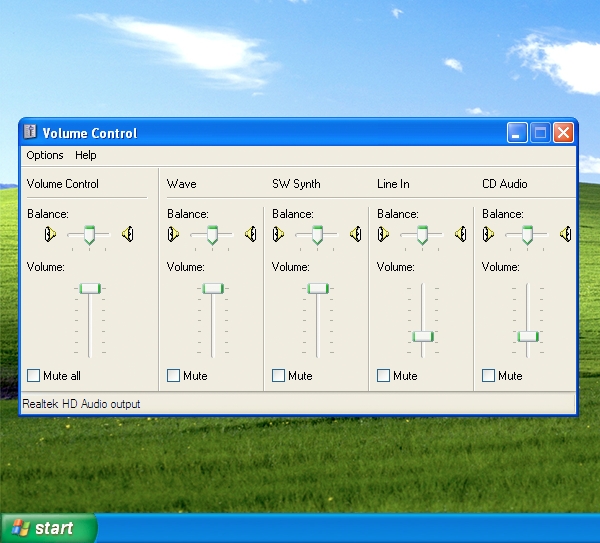Click the right speaker icon in Wave column
The image size is (600, 543).
tap(251, 234)
